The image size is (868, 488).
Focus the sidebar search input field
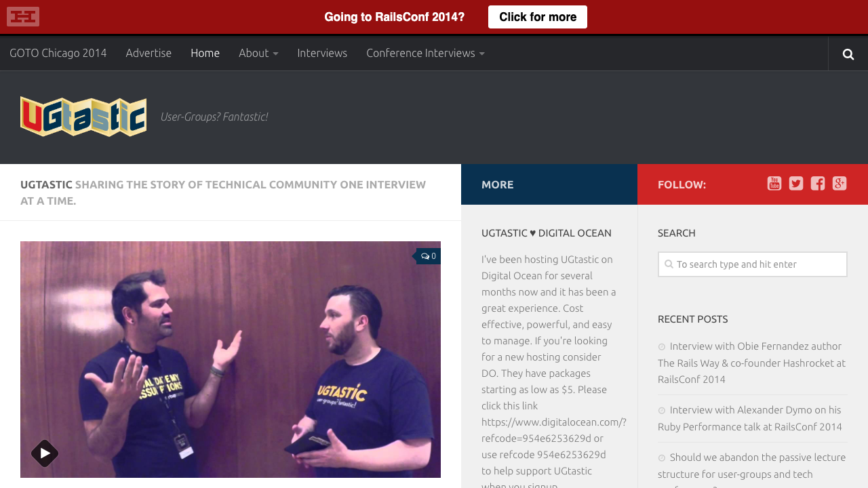[753, 264]
